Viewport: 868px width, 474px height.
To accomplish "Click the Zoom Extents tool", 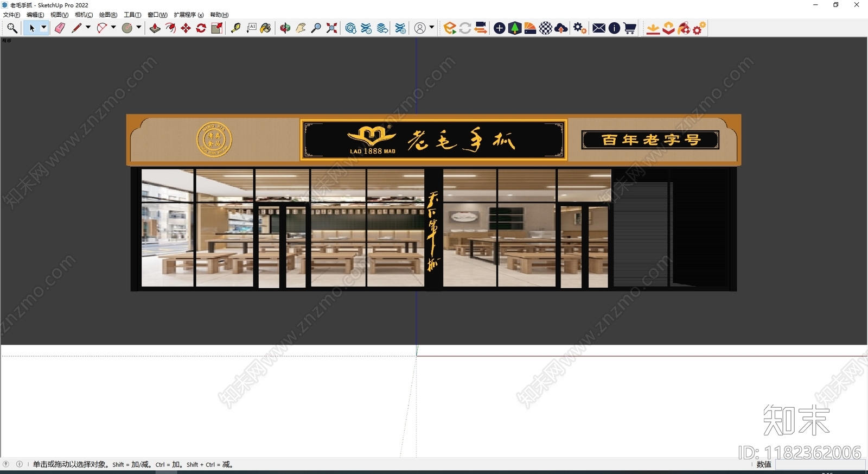I will click(331, 28).
